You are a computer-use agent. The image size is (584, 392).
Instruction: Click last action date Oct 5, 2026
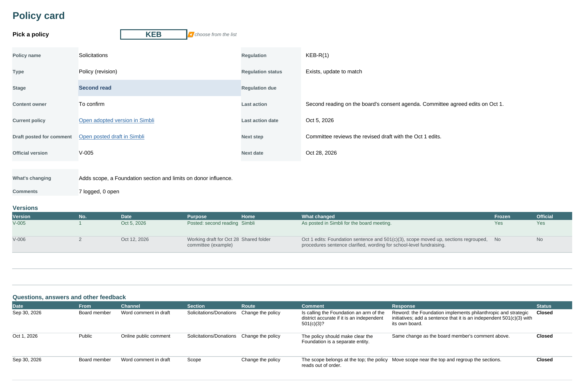[x=320, y=120]
